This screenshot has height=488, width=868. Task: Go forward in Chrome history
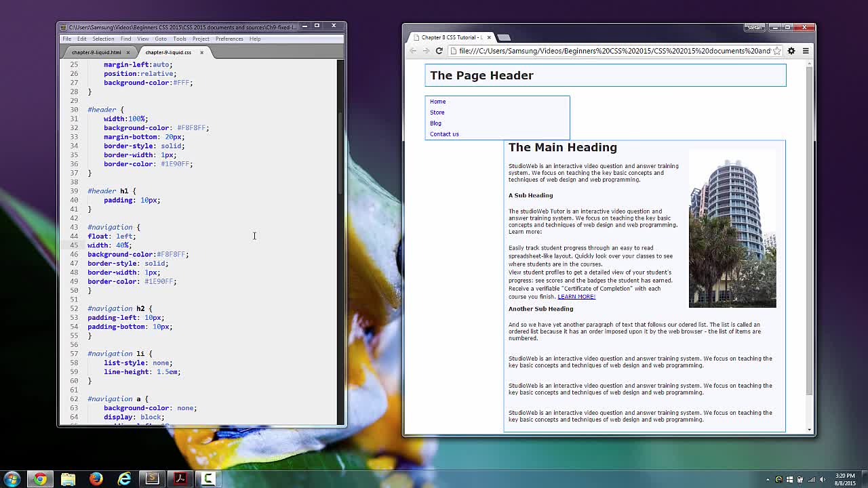point(426,51)
